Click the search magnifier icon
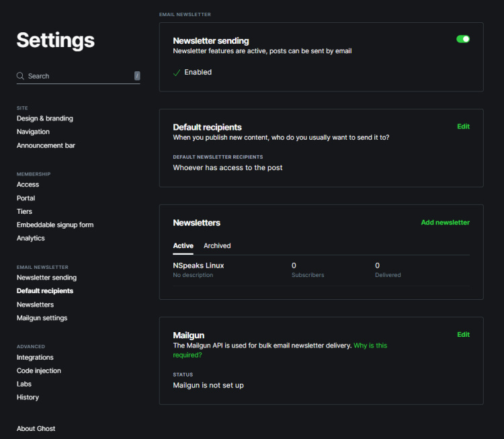 pos(21,76)
